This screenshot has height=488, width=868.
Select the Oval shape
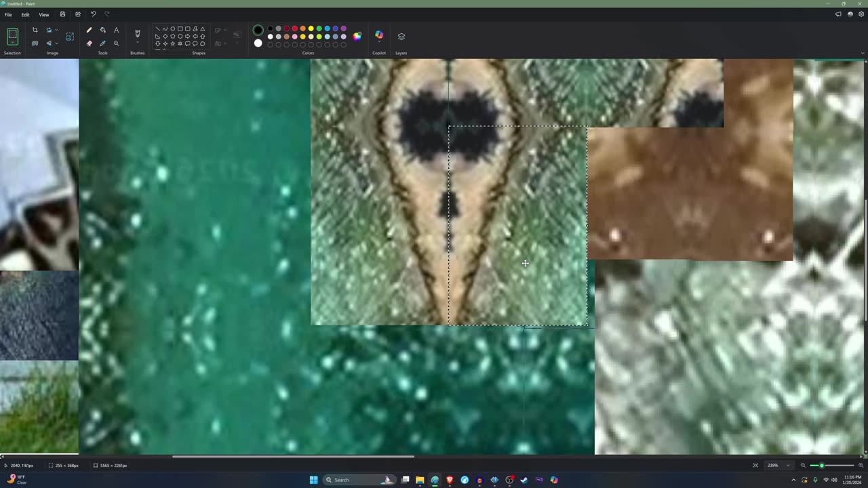[x=173, y=29]
